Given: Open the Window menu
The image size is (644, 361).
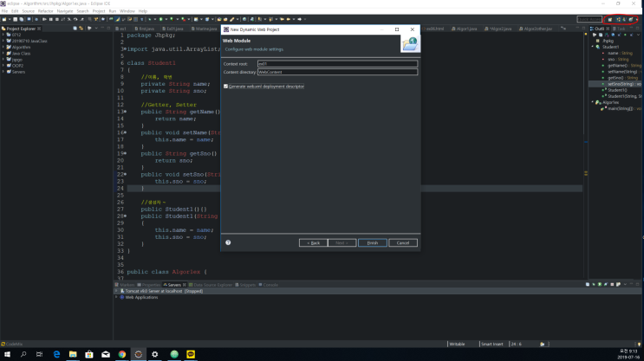Looking at the screenshot, I should coord(127,11).
